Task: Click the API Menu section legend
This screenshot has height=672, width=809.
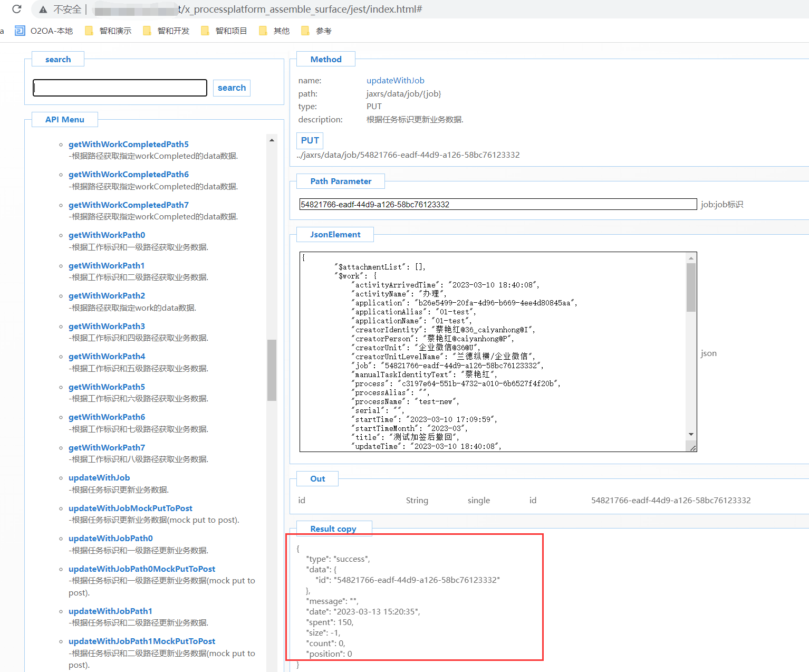Action: 65,119
